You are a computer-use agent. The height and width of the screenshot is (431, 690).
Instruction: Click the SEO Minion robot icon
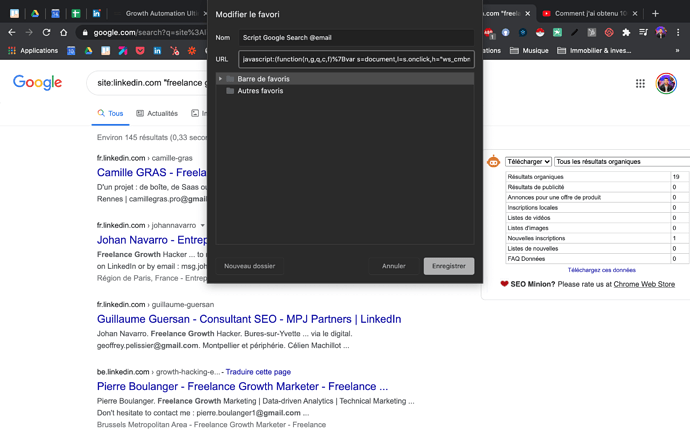[493, 162]
